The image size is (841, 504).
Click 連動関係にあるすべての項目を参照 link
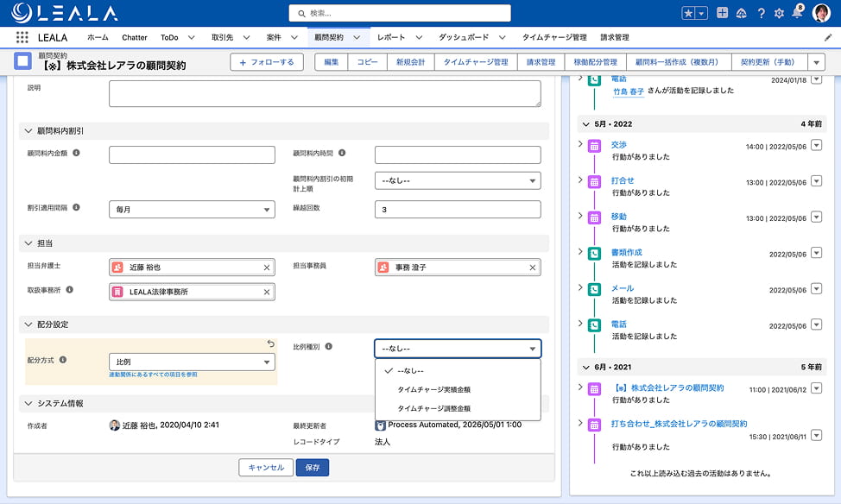[x=153, y=375]
